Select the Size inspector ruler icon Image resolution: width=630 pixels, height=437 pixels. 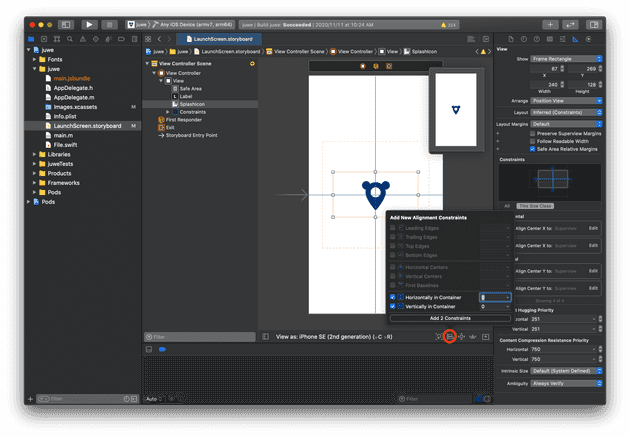pyautogui.click(x=575, y=39)
